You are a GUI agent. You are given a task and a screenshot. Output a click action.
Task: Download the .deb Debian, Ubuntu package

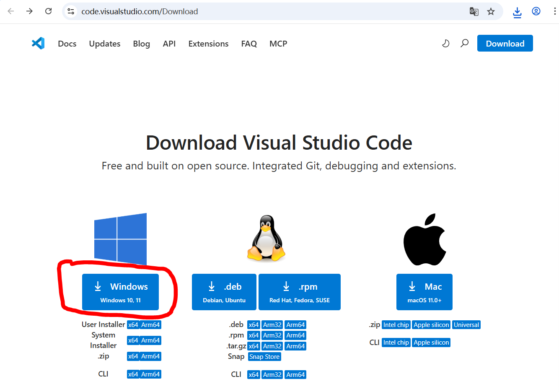[224, 292]
